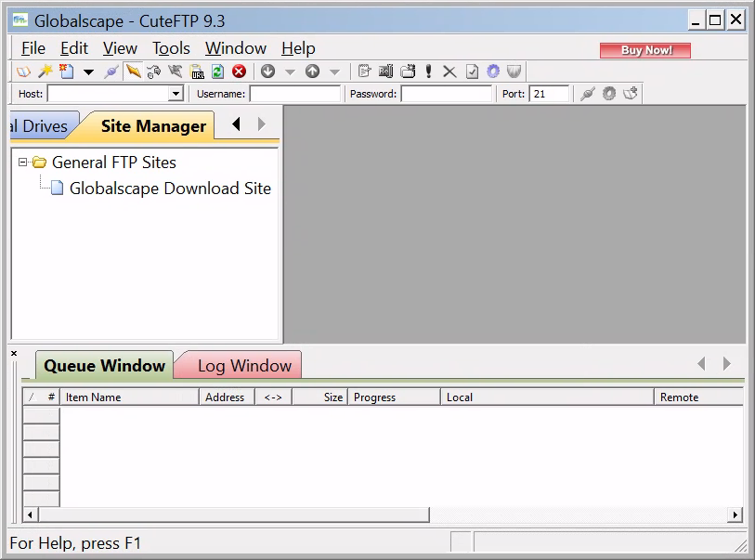This screenshot has width=755, height=560.
Task: Click the New Folder toolbar icon
Action: click(x=408, y=72)
